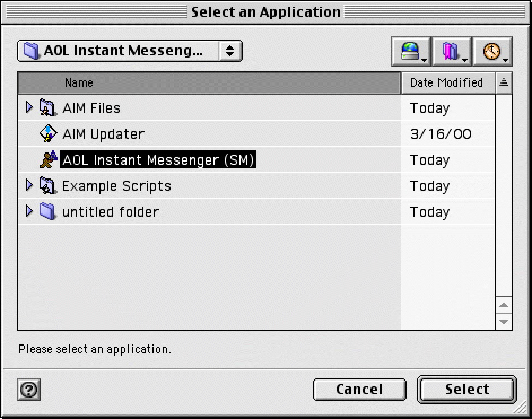Click the Cancel button
This screenshot has height=419, width=532.
(x=360, y=390)
